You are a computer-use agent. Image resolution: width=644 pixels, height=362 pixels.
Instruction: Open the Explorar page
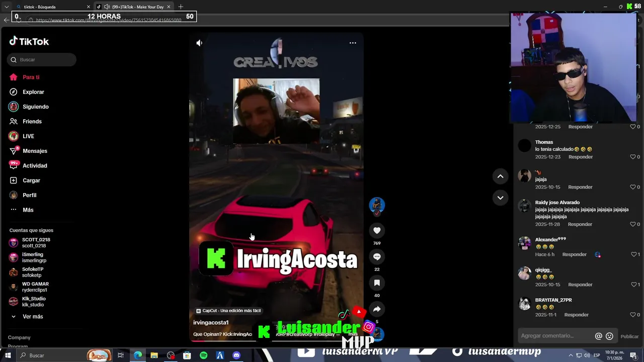[33, 92]
